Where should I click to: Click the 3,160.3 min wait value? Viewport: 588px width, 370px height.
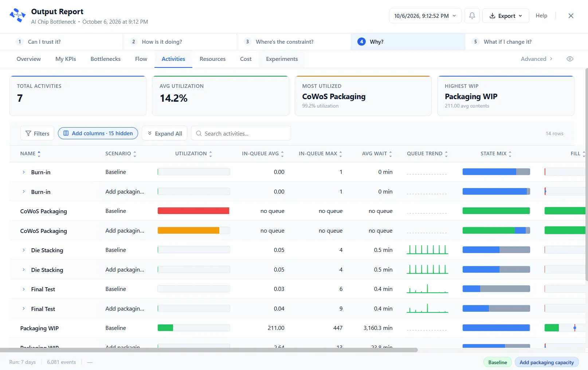pyautogui.click(x=378, y=328)
